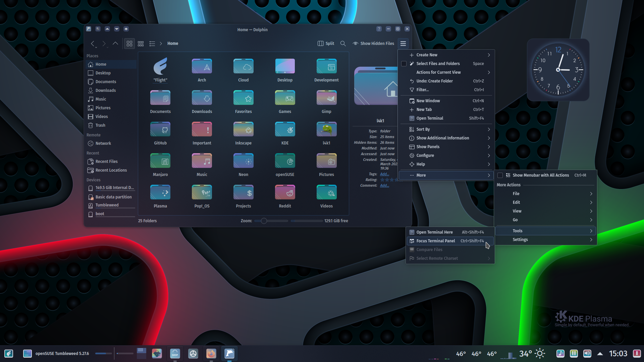This screenshot has height=362, width=644.
Task: Open System Settings from the taskbar
Action: [x=193, y=353]
